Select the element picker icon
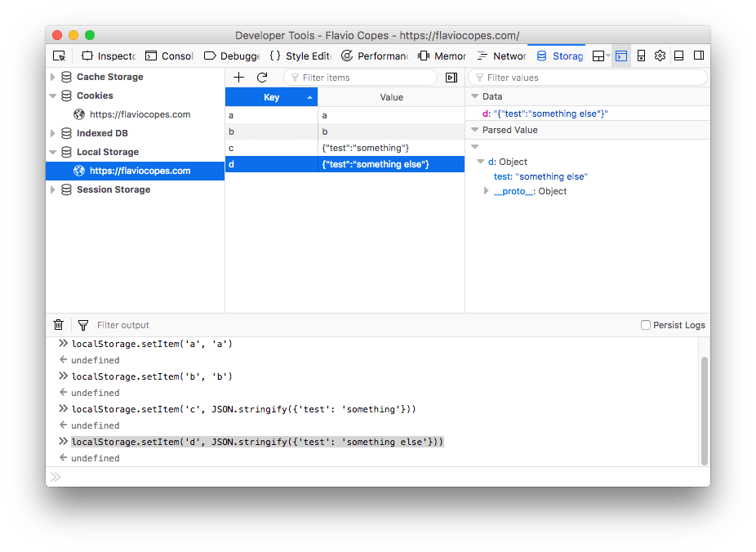Image resolution: width=756 pixels, height=552 pixels. coord(59,55)
